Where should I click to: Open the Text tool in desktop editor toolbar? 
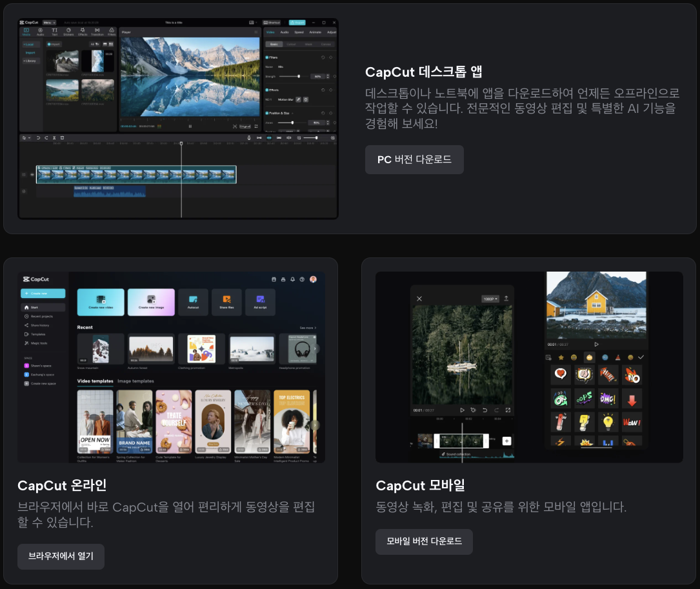[x=54, y=32]
